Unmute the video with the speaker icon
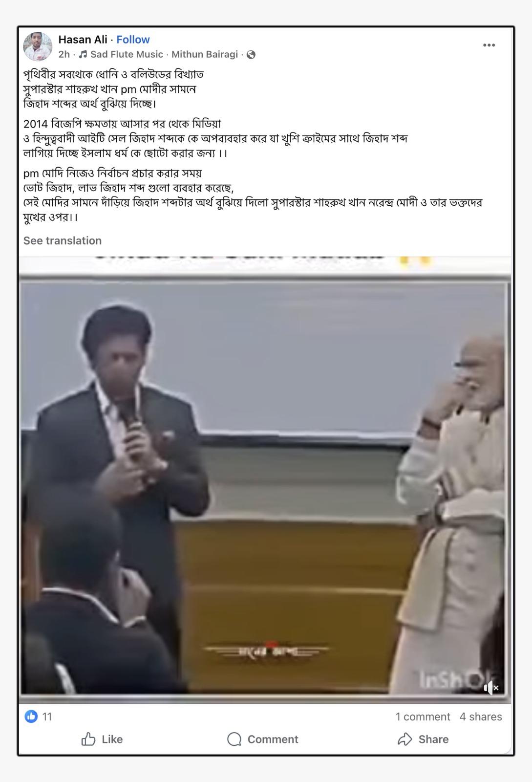The width and height of the screenshot is (532, 782). point(490,688)
